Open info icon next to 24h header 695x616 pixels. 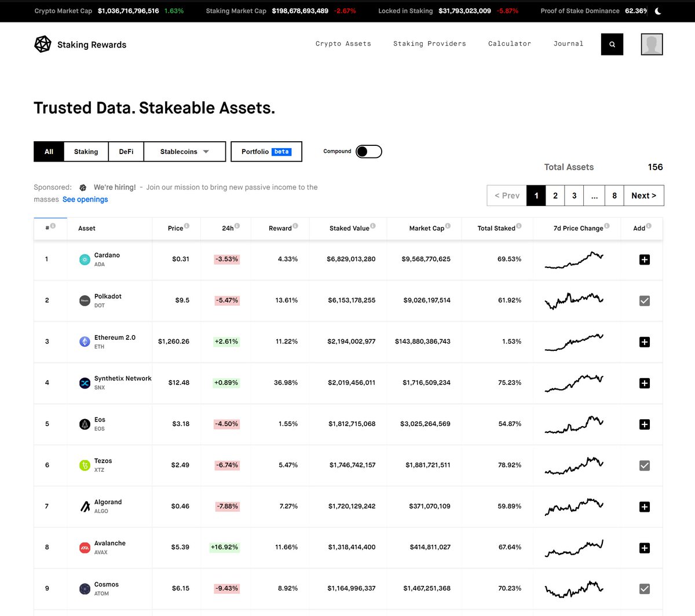coord(237,226)
